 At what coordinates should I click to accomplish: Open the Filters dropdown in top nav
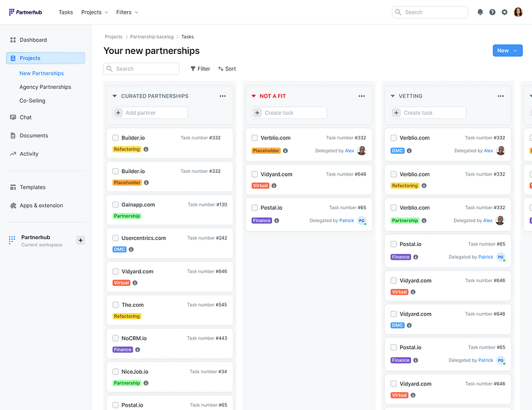click(127, 12)
